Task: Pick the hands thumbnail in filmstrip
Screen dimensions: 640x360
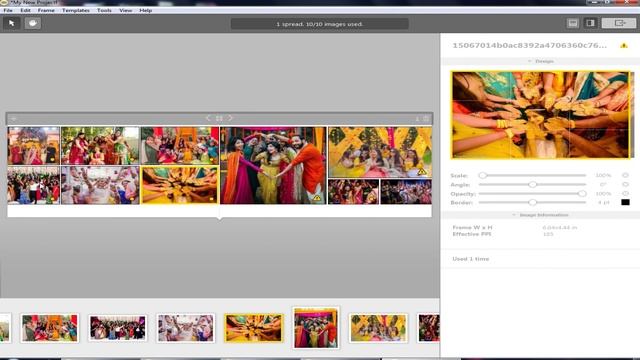Action: coord(253,328)
